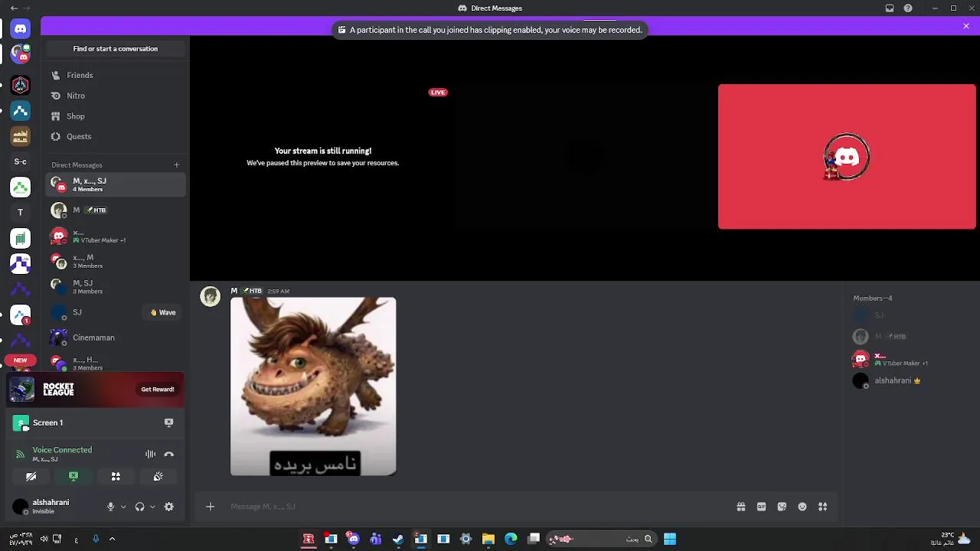Send a gift icon in message bar

tap(741, 507)
